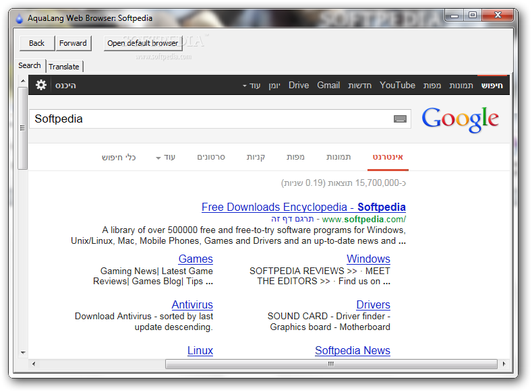
Task: Click the on-screen keyboard icon in search box
Action: pyautogui.click(x=400, y=119)
